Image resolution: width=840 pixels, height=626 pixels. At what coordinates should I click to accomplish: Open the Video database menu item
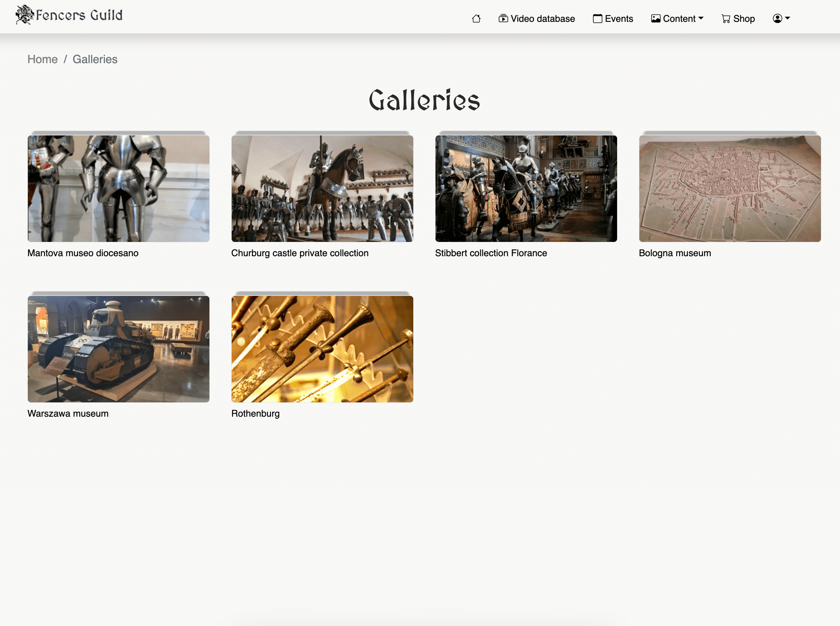[542, 19]
